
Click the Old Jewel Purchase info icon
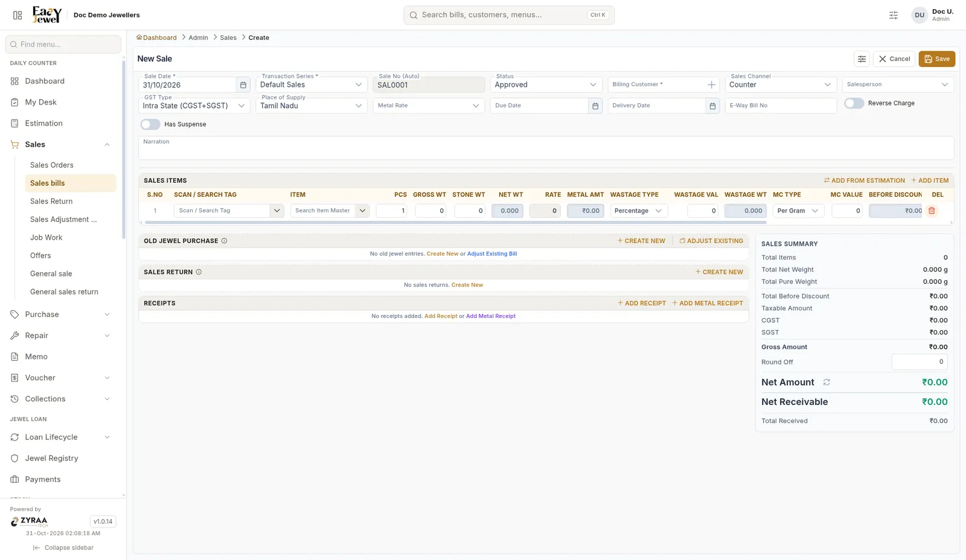coord(224,241)
